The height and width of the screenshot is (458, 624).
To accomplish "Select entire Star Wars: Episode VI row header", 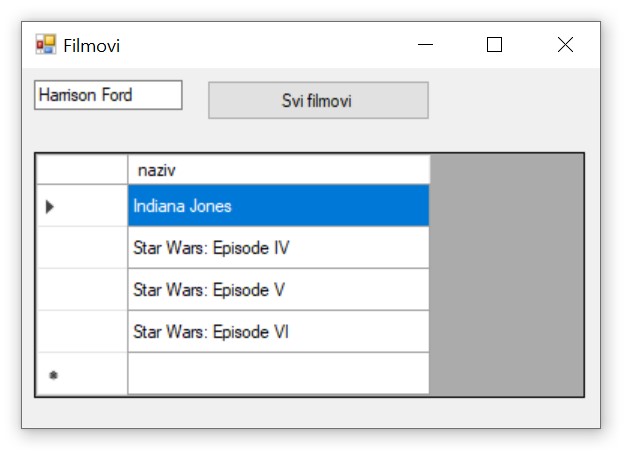I will [82, 332].
